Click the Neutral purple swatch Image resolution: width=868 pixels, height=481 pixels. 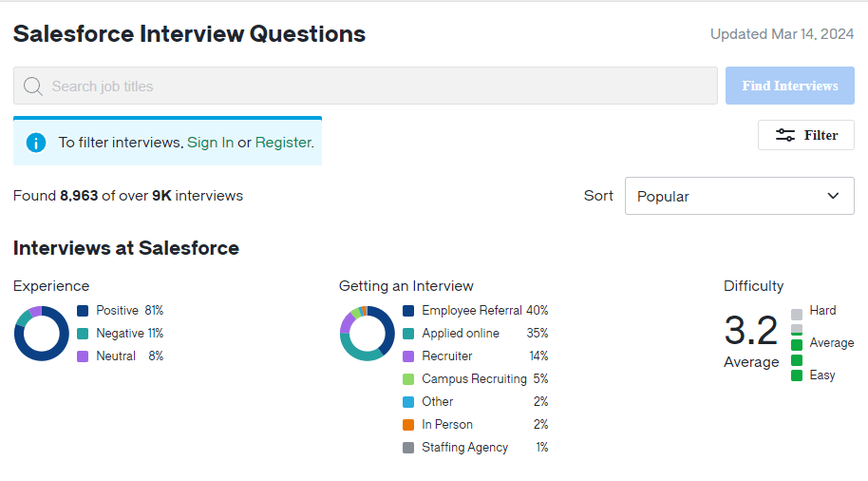click(x=83, y=356)
